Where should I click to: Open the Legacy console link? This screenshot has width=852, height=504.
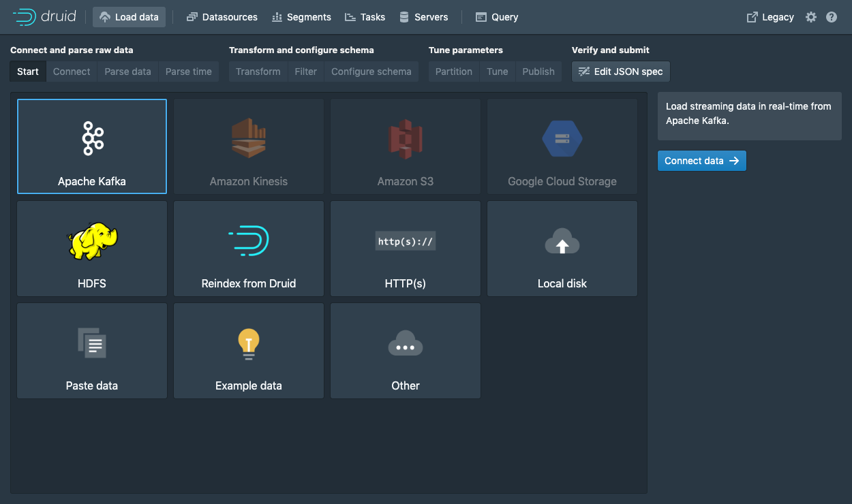tap(770, 17)
